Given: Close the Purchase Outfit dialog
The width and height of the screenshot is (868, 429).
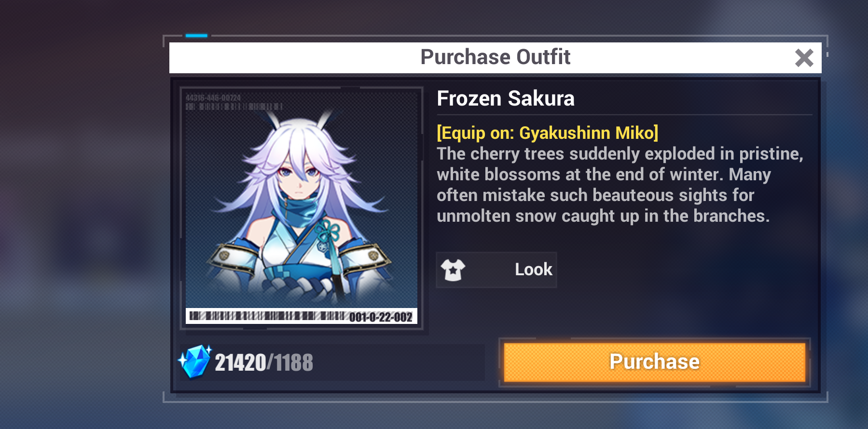Looking at the screenshot, I should (x=804, y=58).
